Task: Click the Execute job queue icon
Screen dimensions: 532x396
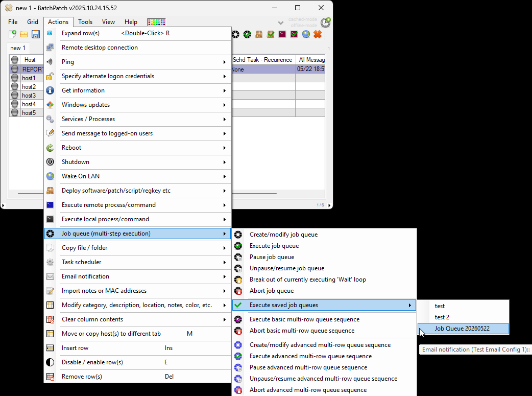Action: point(238,246)
